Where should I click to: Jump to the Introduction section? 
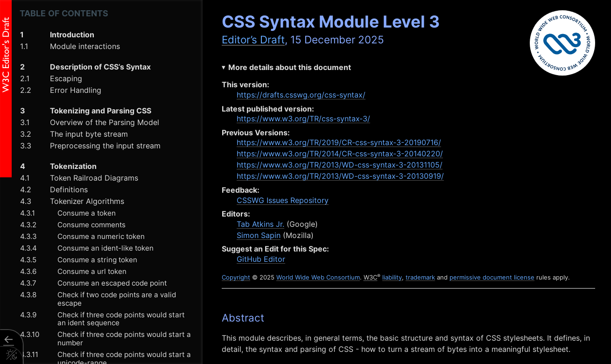72,35
